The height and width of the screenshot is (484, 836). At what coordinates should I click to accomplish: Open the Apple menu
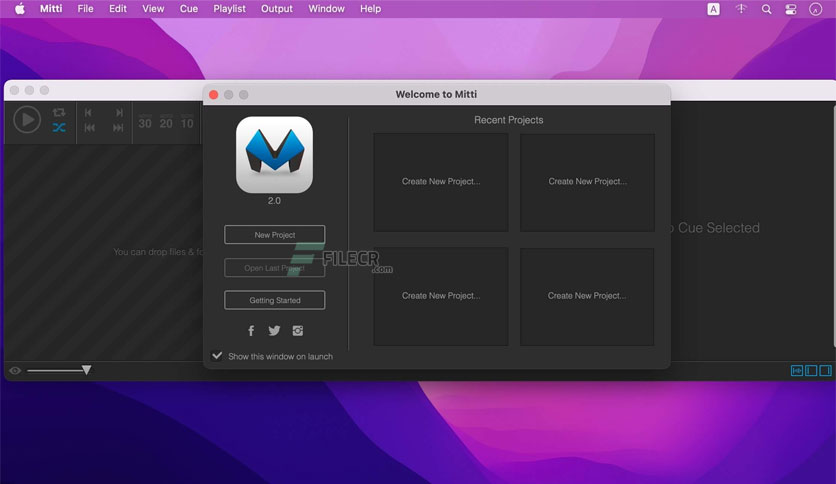coord(20,9)
